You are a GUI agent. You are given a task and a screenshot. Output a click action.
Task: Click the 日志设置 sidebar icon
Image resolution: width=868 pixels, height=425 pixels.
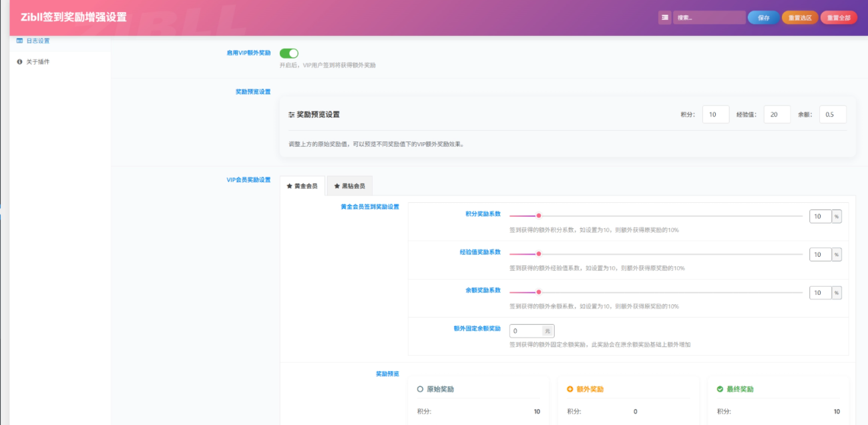coord(20,41)
